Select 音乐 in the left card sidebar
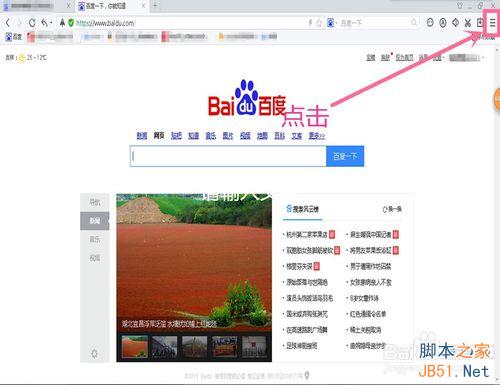Viewport: 500px width, 385px height. point(95,239)
